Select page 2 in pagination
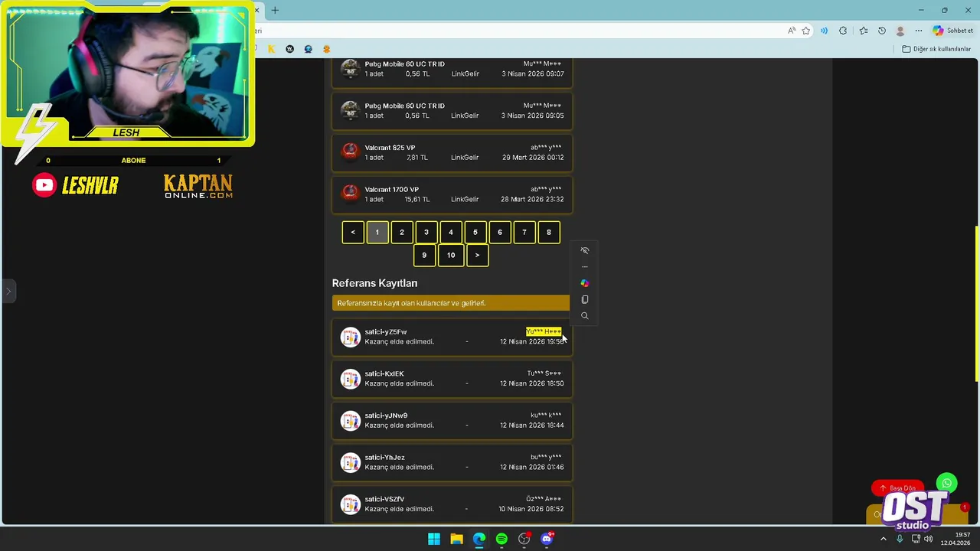Viewport: 980px width, 551px height. point(402,232)
